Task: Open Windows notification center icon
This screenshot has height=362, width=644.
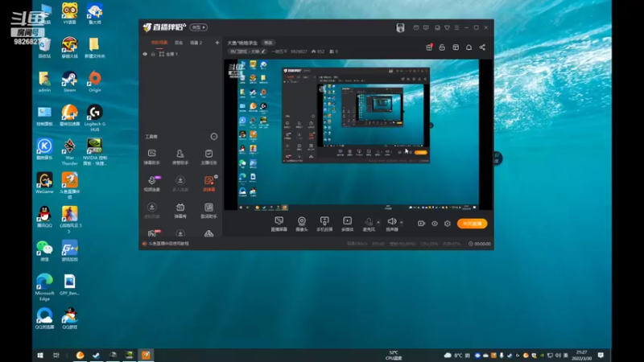Action: coord(601,356)
